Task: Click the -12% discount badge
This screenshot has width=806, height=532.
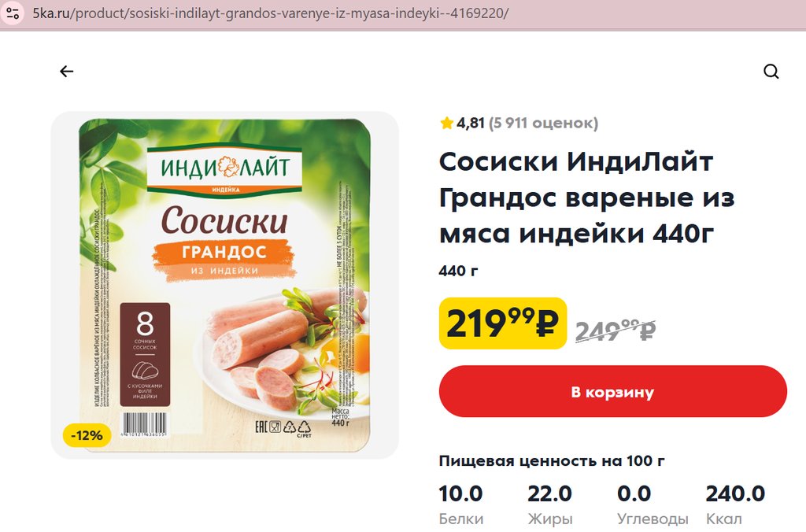Action: click(87, 435)
